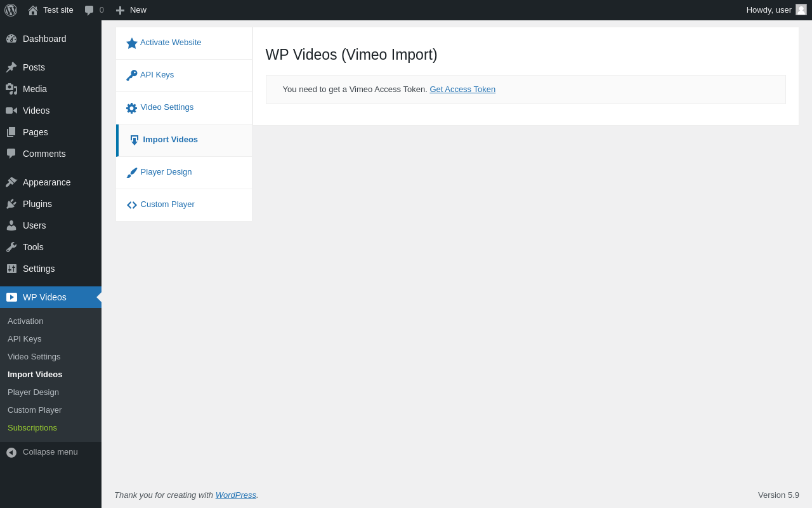Click the Comments icon in sidebar
The width and height of the screenshot is (812, 508).
tap(11, 154)
